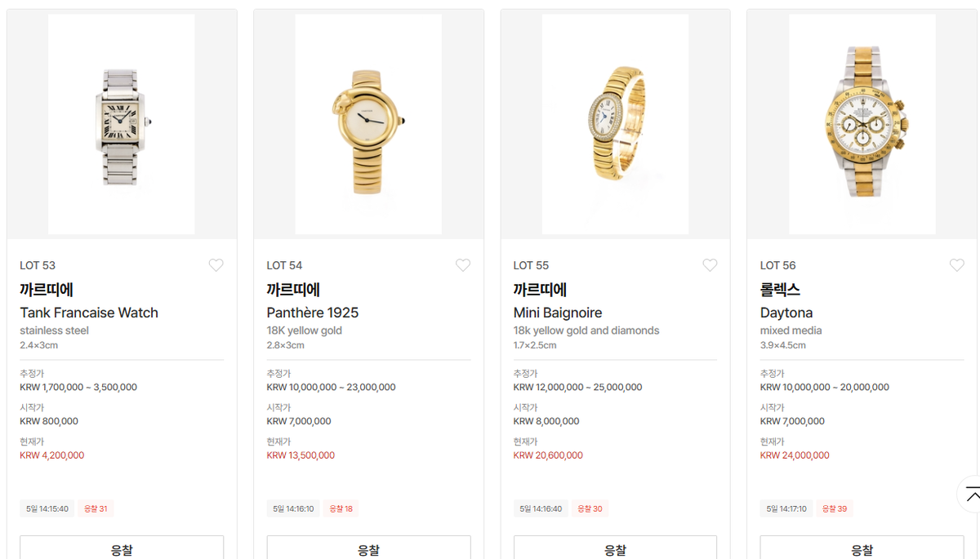Click the heart icon for LOT 56 Daytona
This screenshot has height=559, width=980.
957,265
